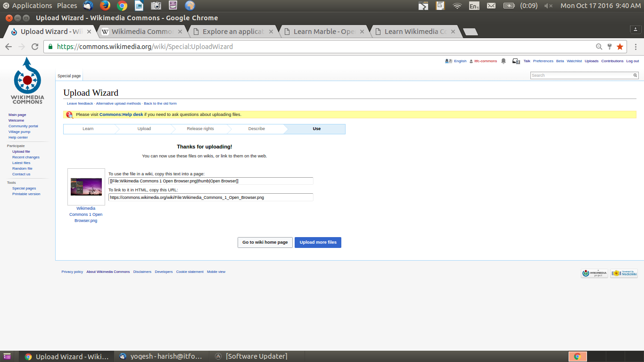The image size is (644, 362).
Task: Open Chrome's three-dot menu
Action: click(x=636, y=47)
